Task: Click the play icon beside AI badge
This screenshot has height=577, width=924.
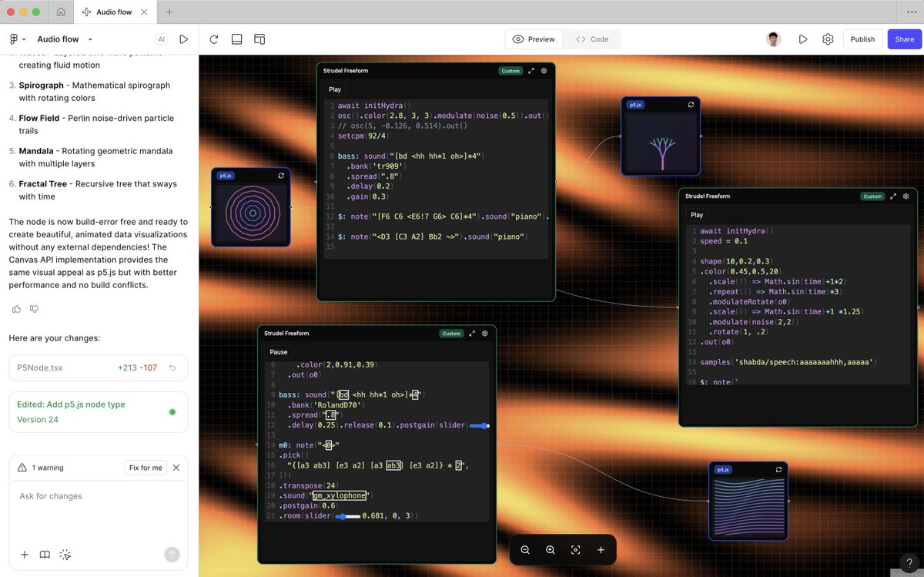Action: click(x=183, y=39)
